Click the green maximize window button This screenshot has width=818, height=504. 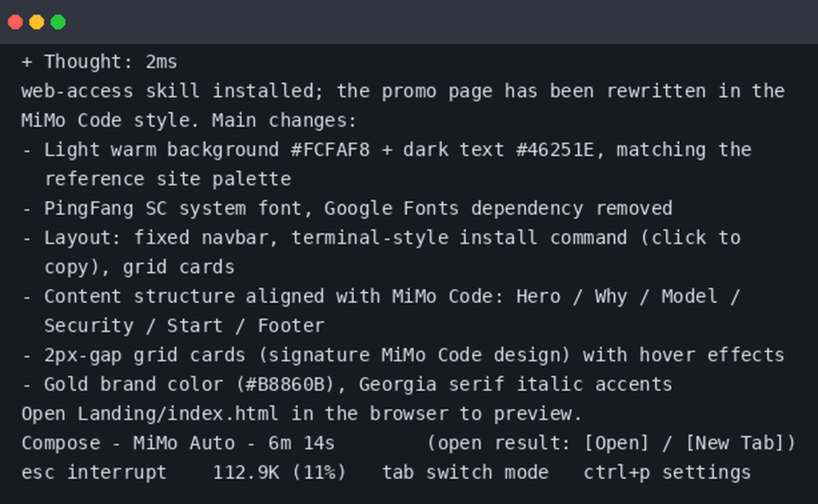tap(58, 22)
